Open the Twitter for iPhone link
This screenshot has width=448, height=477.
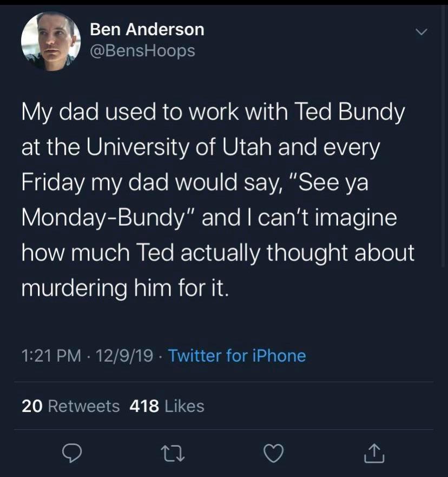pyautogui.click(x=237, y=356)
